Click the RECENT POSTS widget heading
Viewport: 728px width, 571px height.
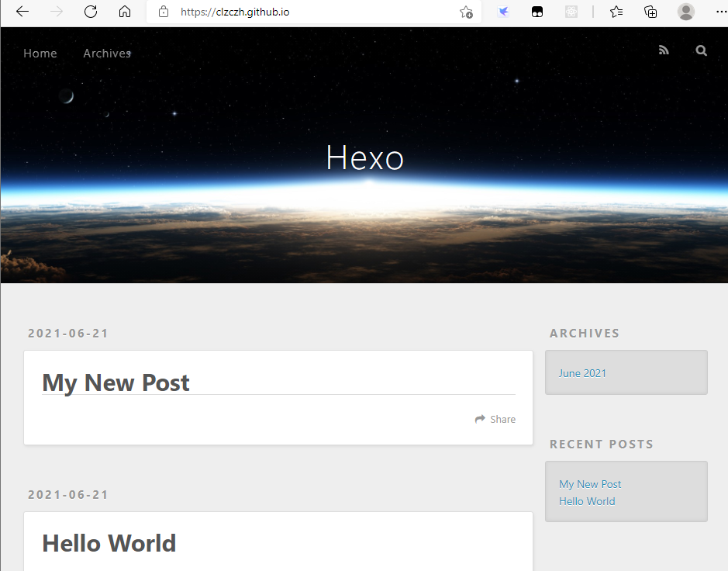point(602,445)
